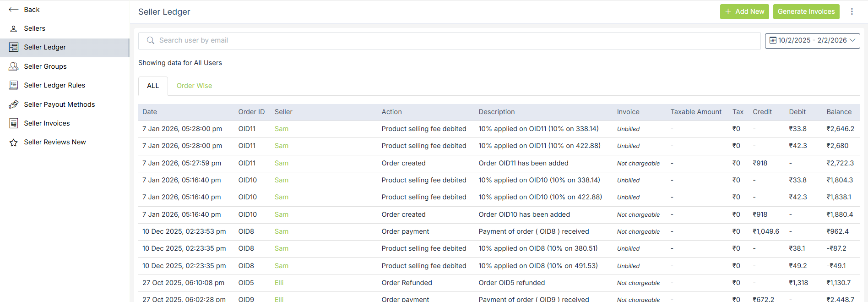Click the Seller Reviews New star icon

(x=14, y=143)
